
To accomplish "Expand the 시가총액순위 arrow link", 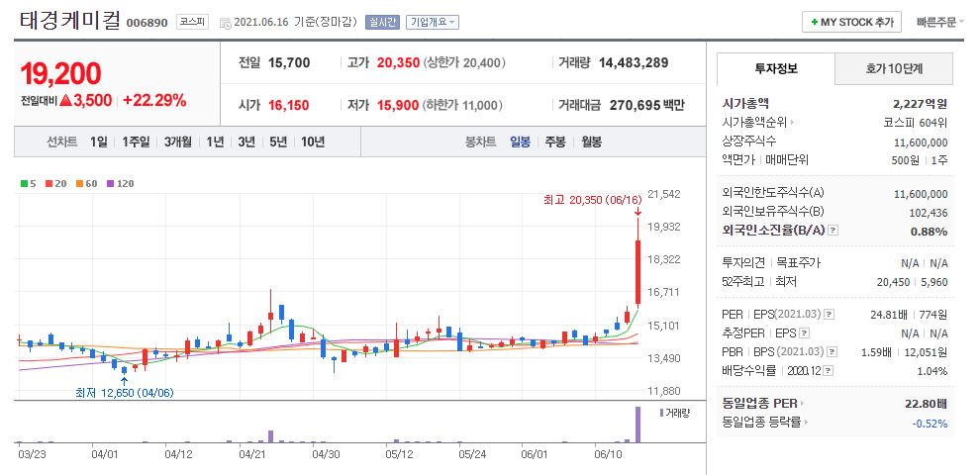I will click(793, 123).
